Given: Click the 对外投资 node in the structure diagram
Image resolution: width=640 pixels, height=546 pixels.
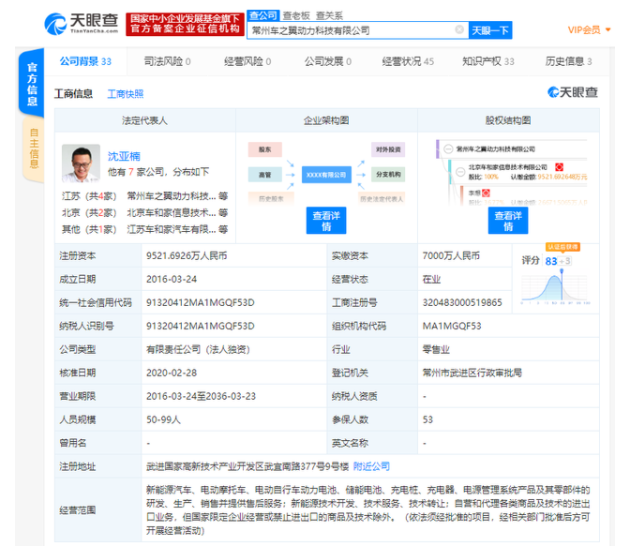Looking at the screenshot, I should (387, 150).
